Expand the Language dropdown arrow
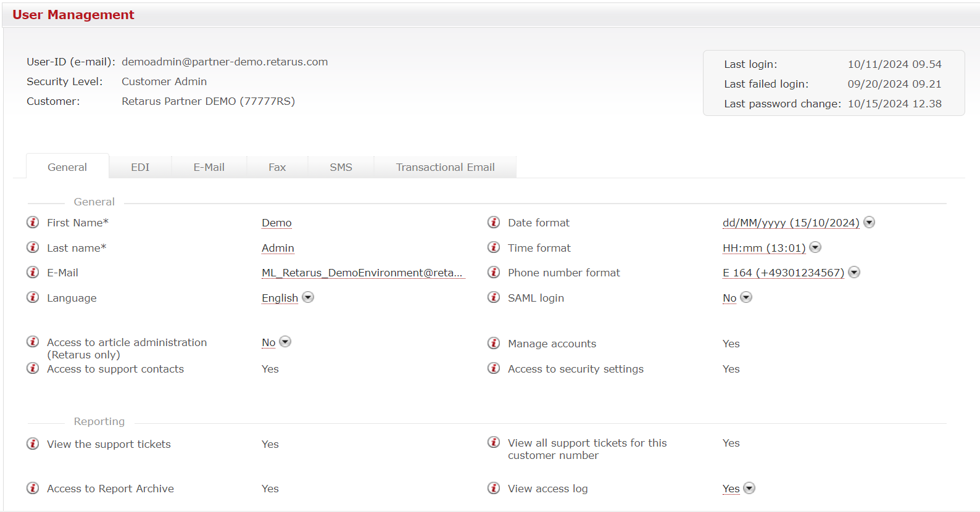This screenshot has height=512, width=980. tap(308, 297)
